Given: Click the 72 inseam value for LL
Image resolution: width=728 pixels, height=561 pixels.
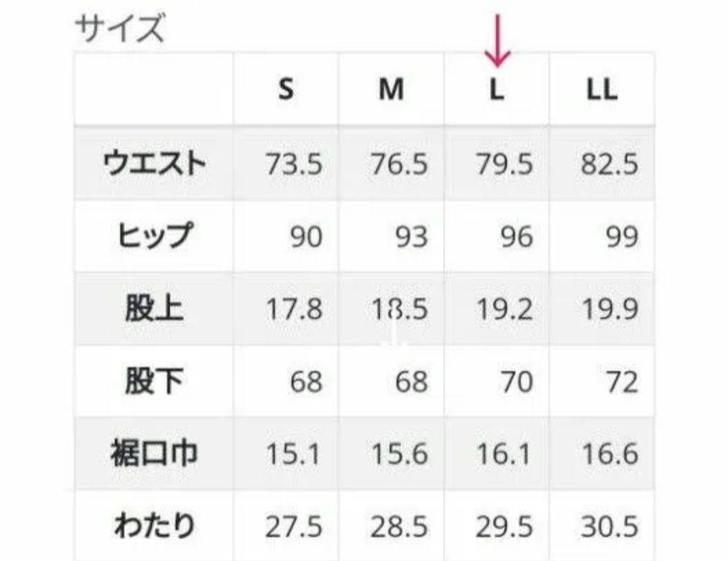Looking at the screenshot, I should [622, 382].
